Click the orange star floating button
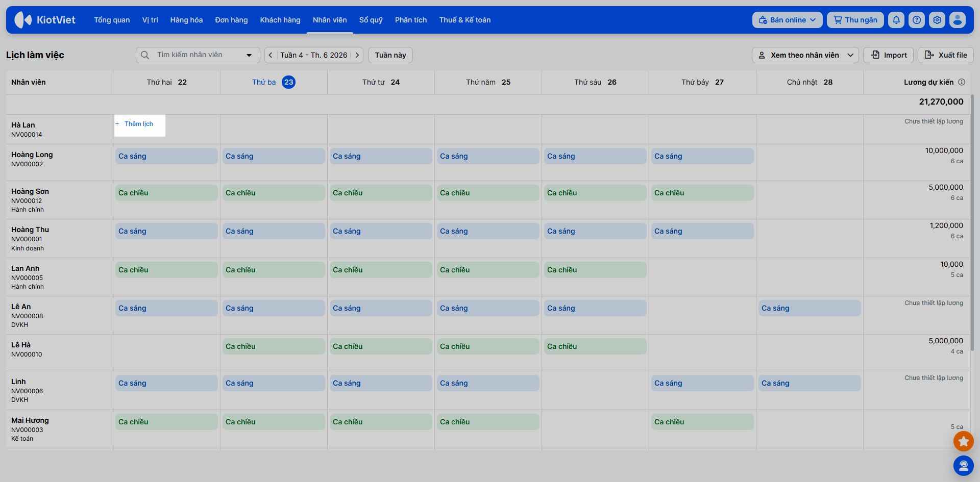Image resolution: width=980 pixels, height=482 pixels. 964,441
